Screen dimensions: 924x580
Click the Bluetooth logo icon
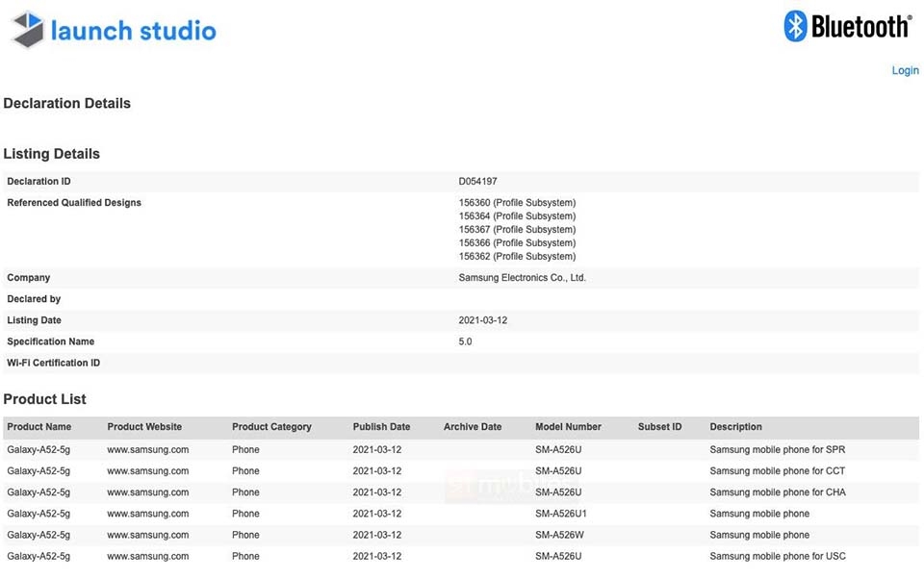point(794,27)
